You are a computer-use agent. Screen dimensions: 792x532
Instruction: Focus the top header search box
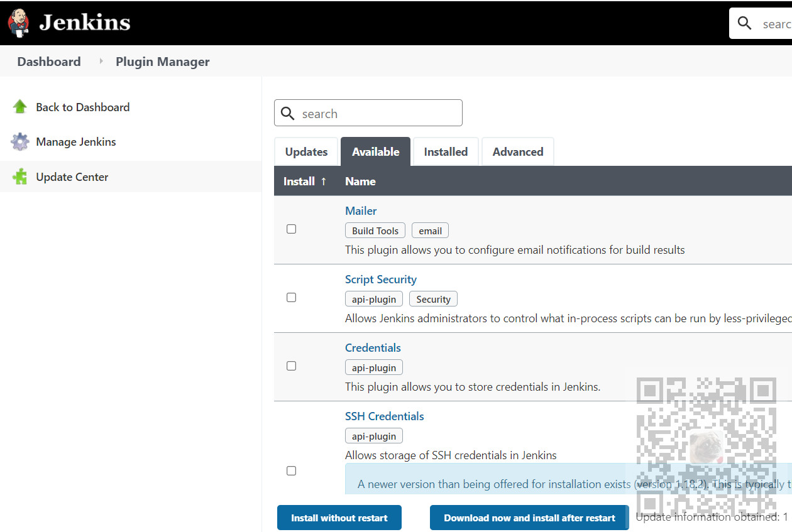tap(761, 23)
